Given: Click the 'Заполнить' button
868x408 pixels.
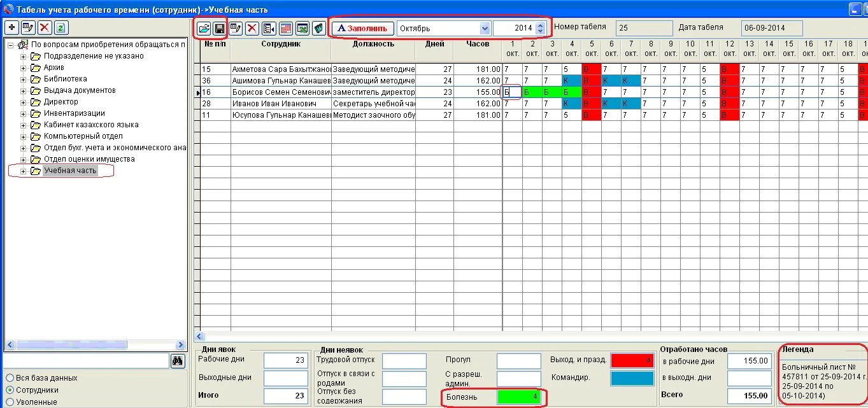Looking at the screenshot, I should coord(363,28).
